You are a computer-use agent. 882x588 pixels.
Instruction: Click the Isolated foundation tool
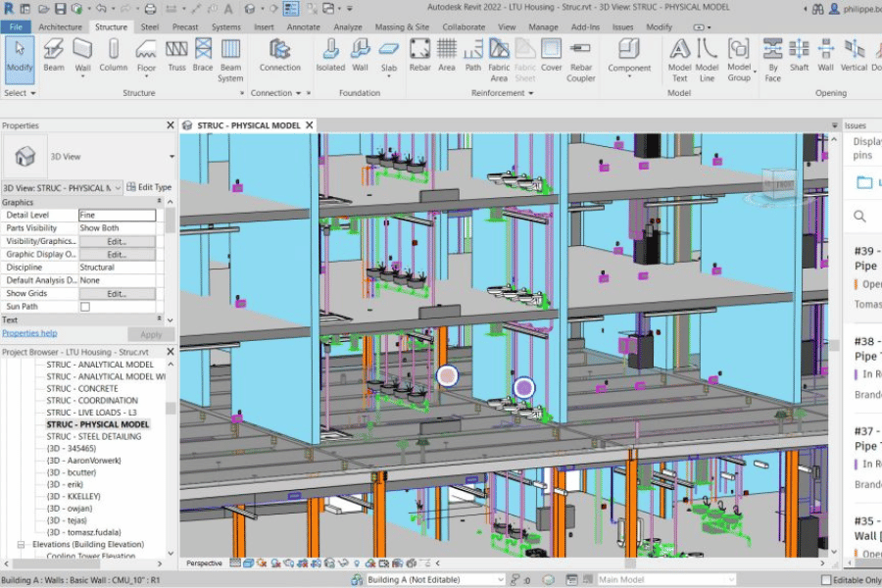tap(330, 54)
